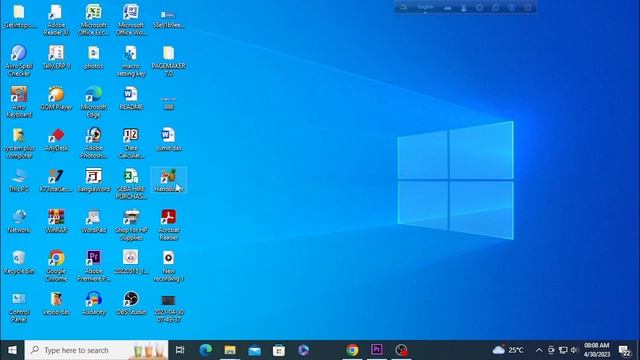
Task: Open the Microsoft Office Excel shortcut
Action: click(x=93, y=20)
